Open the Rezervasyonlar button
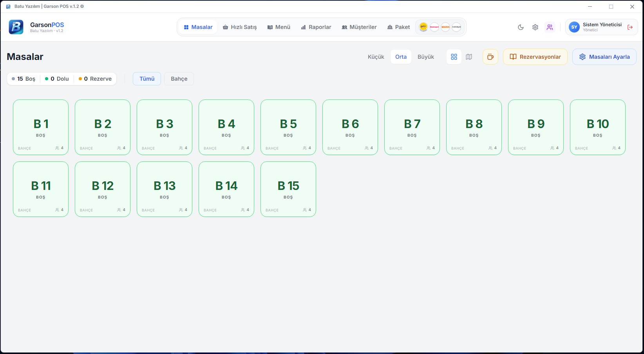The image size is (644, 354). 535,57
